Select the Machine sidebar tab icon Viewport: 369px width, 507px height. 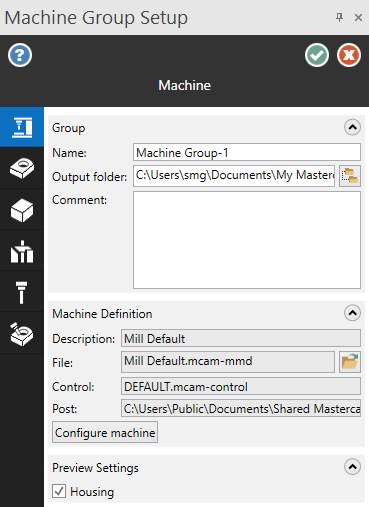[22, 127]
